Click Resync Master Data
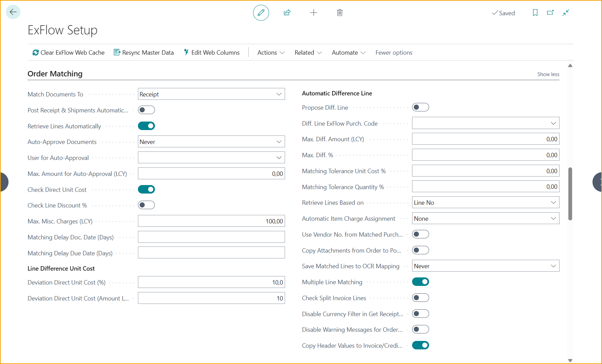The image size is (602, 364). pyautogui.click(x=144, y=52)
